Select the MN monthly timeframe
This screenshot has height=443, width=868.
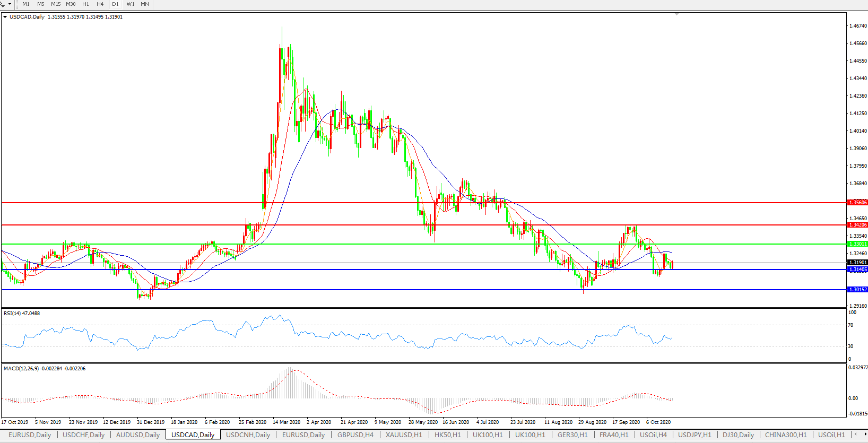point(145,4)
